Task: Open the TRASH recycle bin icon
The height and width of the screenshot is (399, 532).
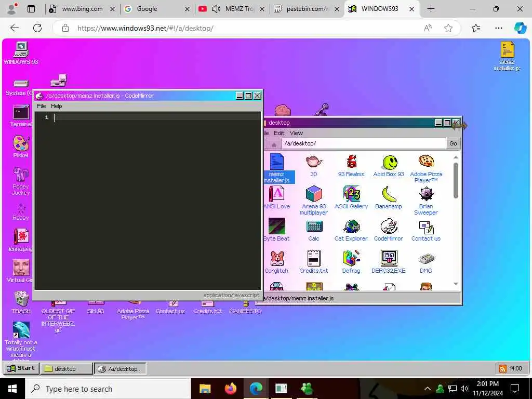Action: (x=21, y=302)
